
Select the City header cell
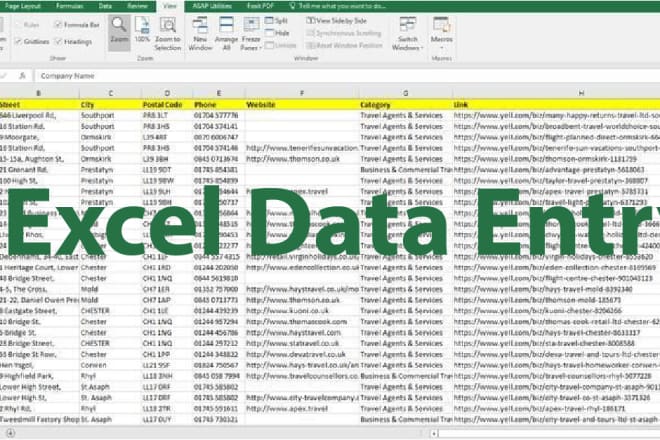pos(111,104)
